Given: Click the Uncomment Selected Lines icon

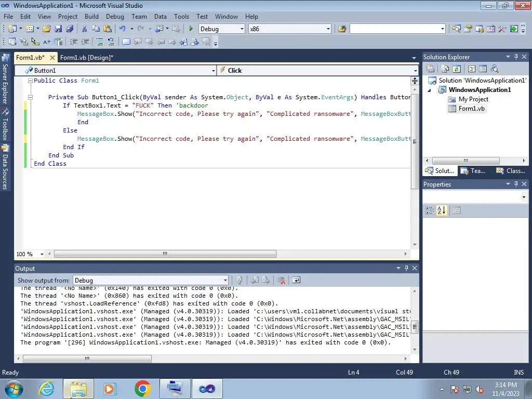Looking at the screenshot, I should point(111,42).
